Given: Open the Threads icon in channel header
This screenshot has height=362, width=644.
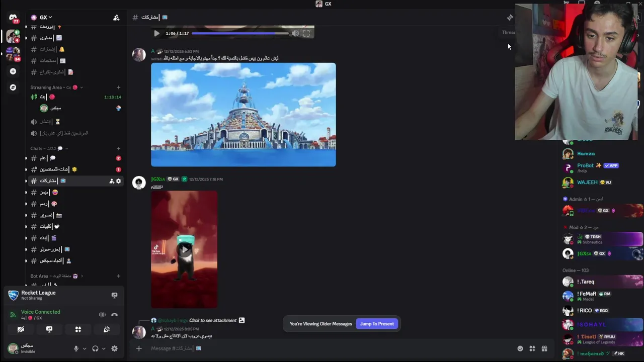Looking at the screenshot, I should point(510,18).
